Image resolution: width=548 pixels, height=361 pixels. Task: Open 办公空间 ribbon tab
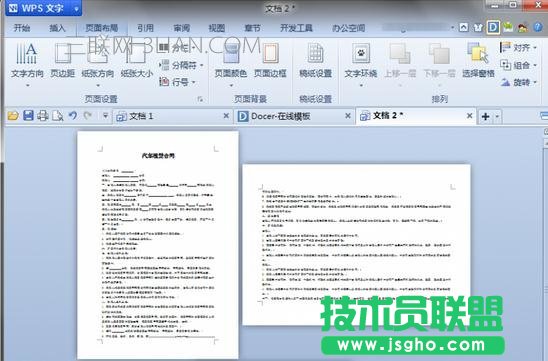pyautogui.click(x=348, y=28)
